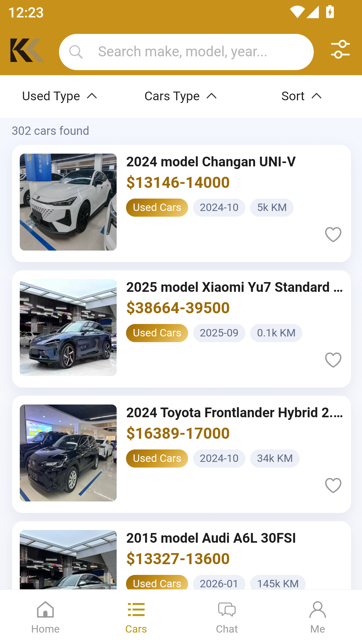This screenshot has width=362, height=644.
Task: Tap the Toyota Frontlander car photo
Action: (x=68, y=453)
